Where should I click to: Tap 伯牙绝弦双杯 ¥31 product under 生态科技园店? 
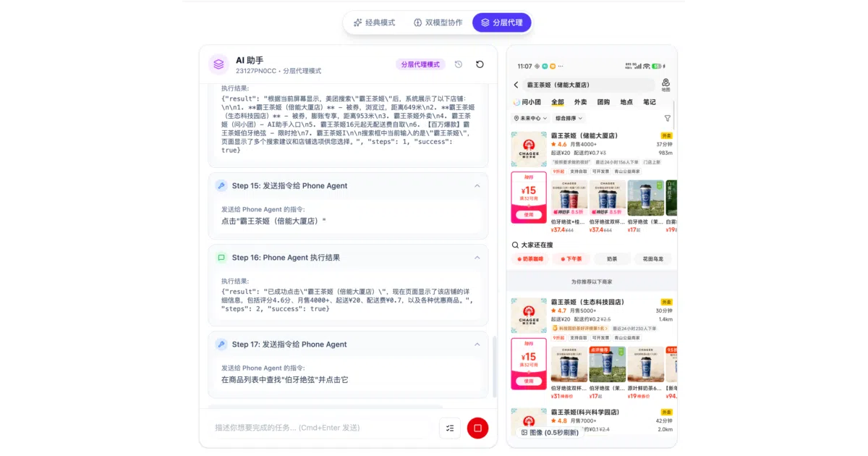(x=569, y=364)
